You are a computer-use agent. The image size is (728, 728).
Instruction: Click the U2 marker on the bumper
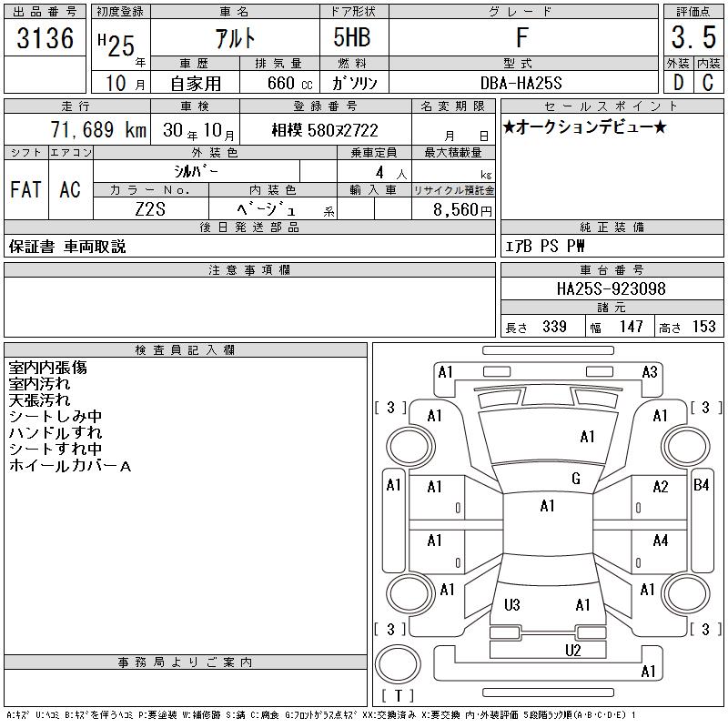point(572,650)
